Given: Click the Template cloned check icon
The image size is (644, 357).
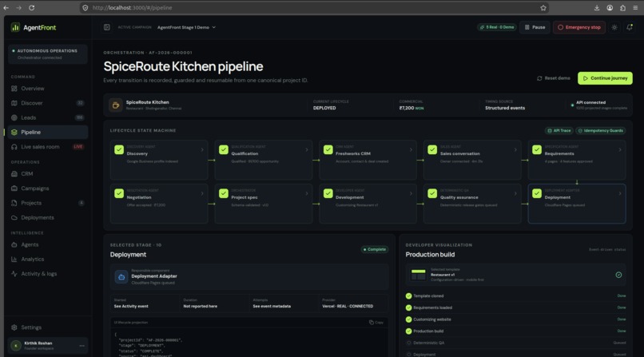Looking at the screenshot, I should [x=408, y=296].
